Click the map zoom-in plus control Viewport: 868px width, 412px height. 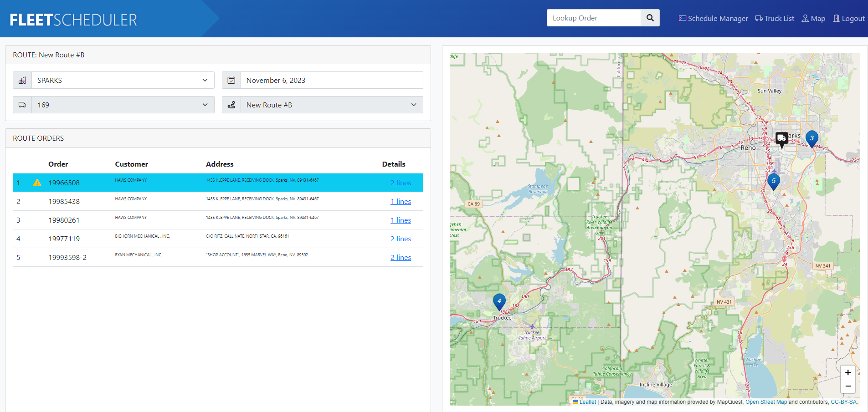(x=848, y=372)
